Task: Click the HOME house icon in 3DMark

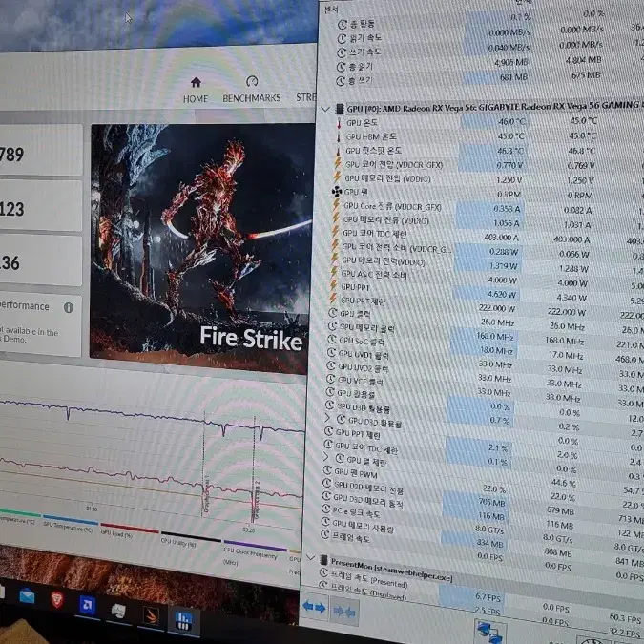Action: (x=196, y=83)
